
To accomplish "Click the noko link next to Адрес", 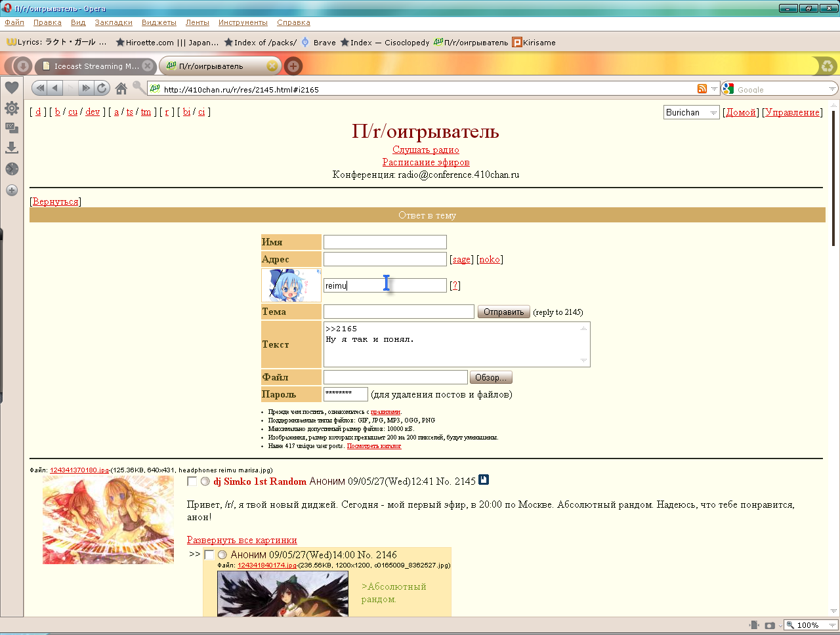I will 490,259.
